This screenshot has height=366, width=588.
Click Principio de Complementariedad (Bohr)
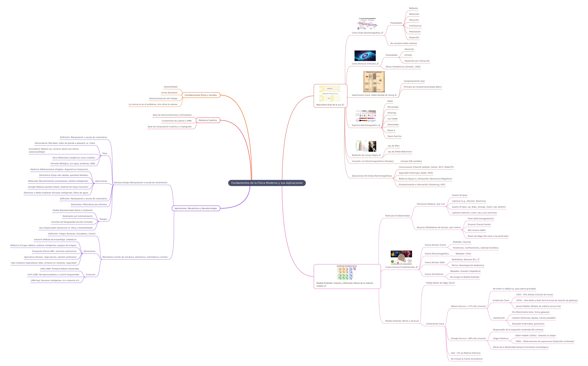point(422,87)
